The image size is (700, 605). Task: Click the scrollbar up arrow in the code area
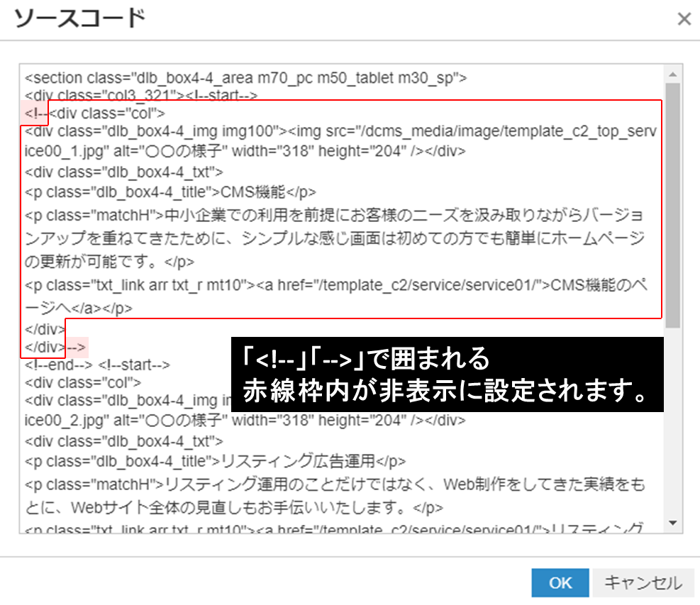click(x=673, y=74)
